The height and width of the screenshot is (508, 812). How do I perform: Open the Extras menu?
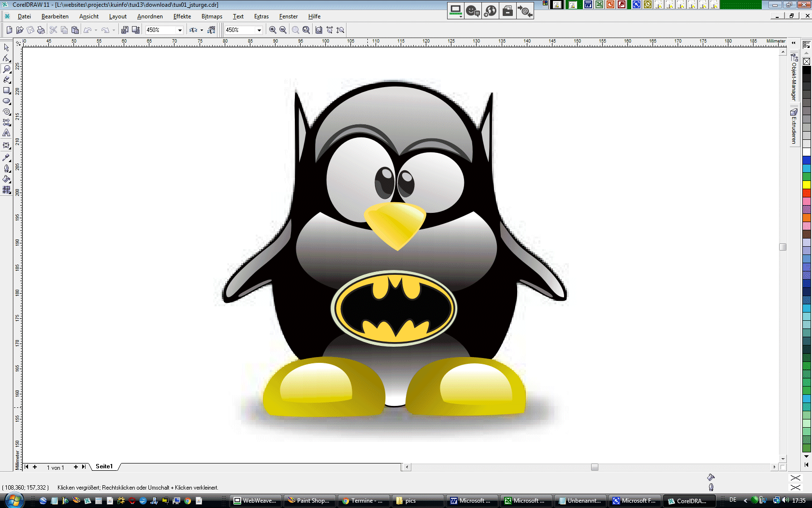click(x=261, y=16)
